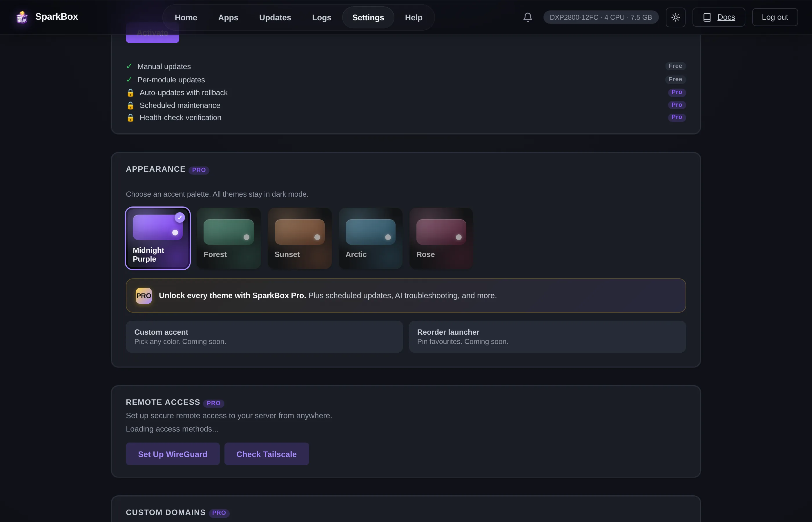Toggle light mode with the sun icon
Viewport: 812px width, 522px height.
pos(675,17)
